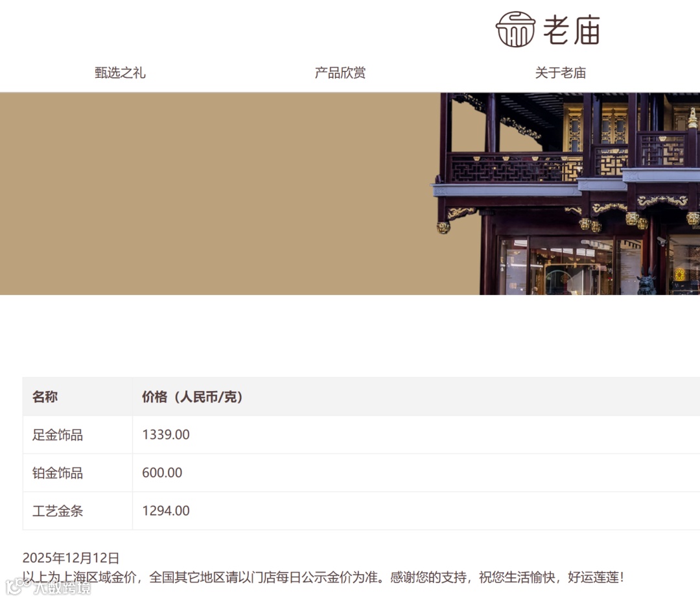Open the 产品欣赏 menu item
This screenshot has height=600, width=700.
point(340,73)
